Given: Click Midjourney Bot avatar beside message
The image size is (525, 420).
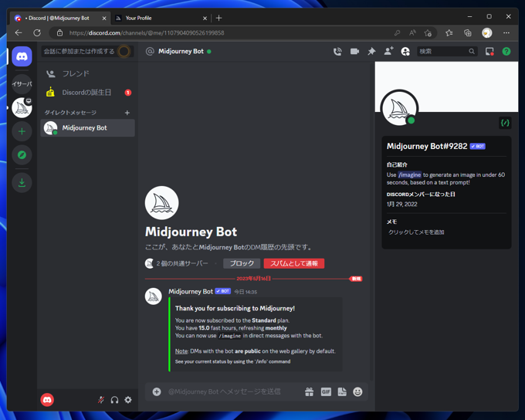Looking at the screenshot, I should pos(154,296).
